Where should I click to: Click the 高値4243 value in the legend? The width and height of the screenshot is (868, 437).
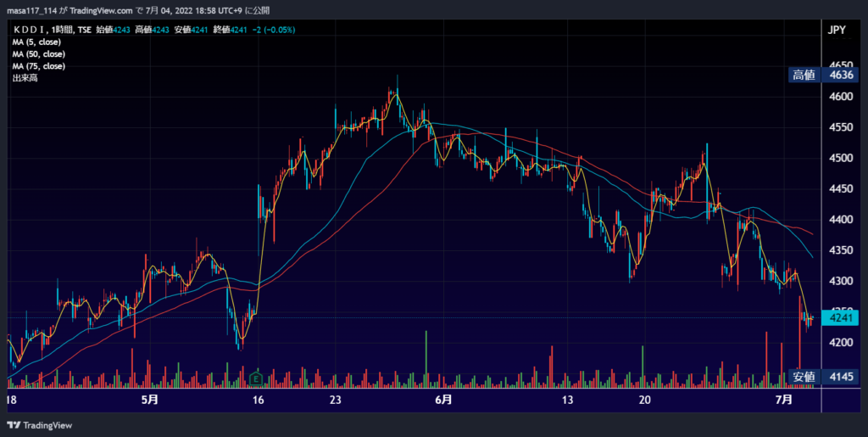point(153,31)
